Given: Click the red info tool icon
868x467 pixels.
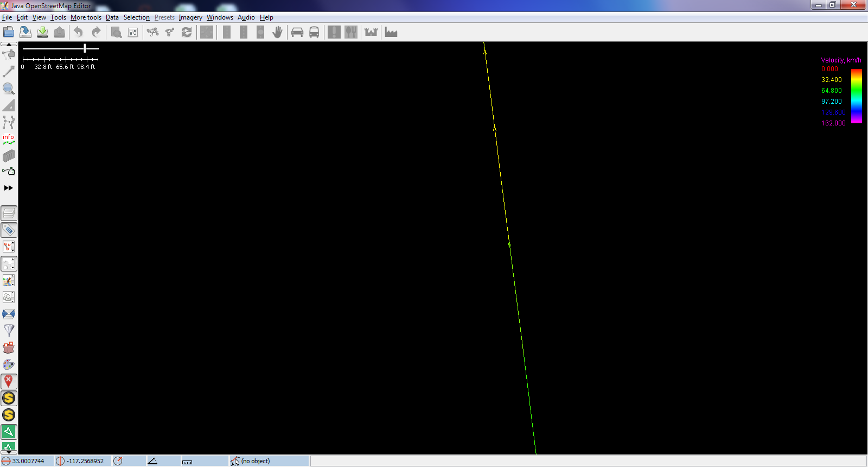Looking at the screenshot, I should pyautogui.click(x=9, y=139).
